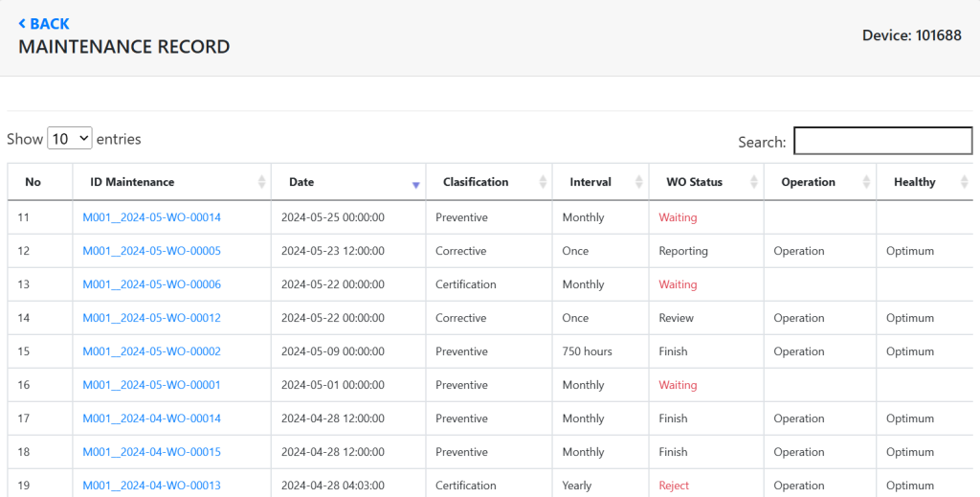Sort by ID Maintenance column arrows
This screenshot has height=497, width=980.
(261, 182)
